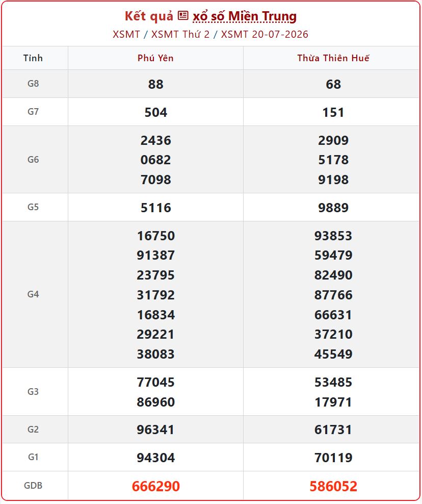Click the Tỉnh column header
The height and width of the screenshot is (504, 422).
[x=33, y=58]
